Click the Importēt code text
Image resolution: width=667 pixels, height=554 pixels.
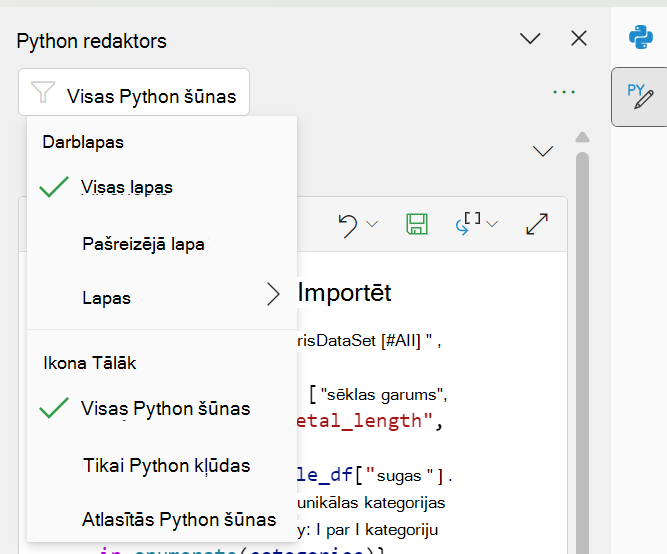(344, 293)
